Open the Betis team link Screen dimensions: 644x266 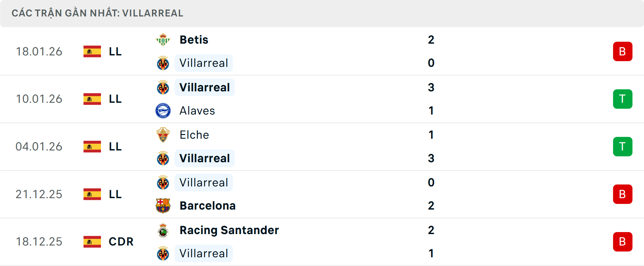pos(194,40)
